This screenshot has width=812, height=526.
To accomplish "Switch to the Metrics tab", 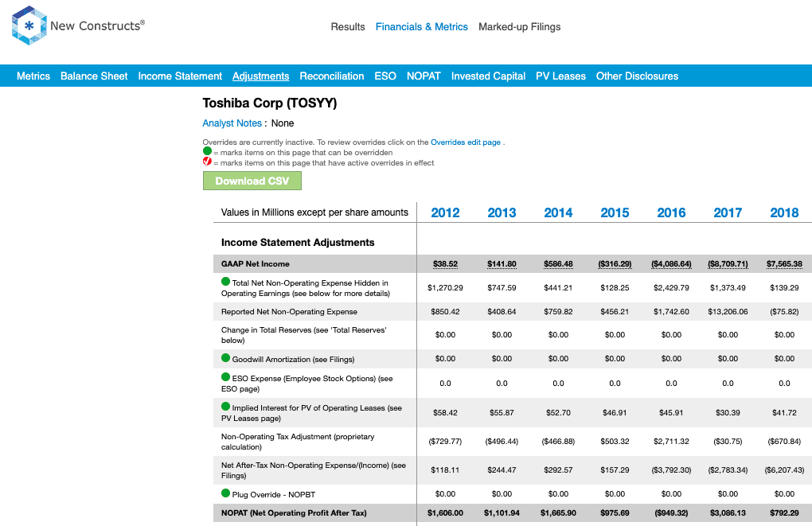I will (33, 76).
